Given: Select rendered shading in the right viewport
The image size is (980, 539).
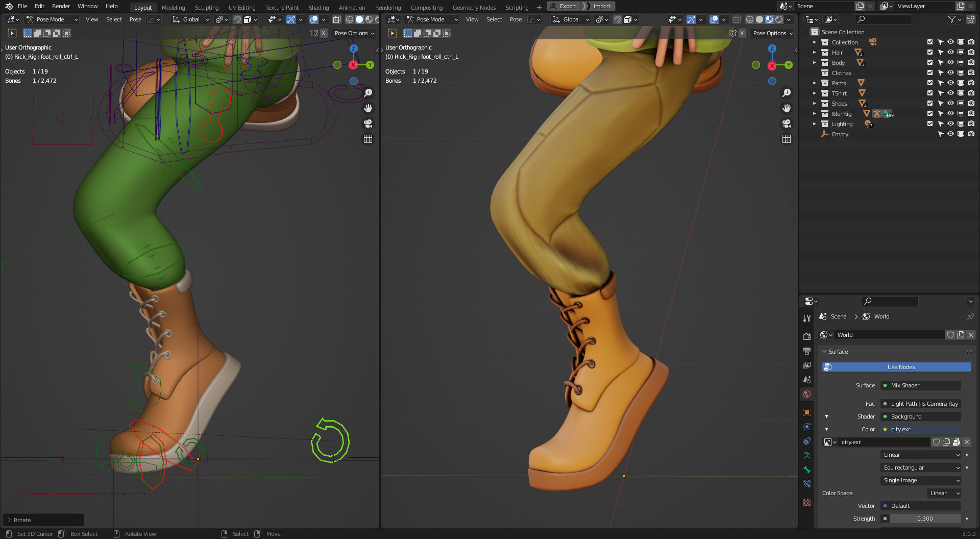Looking at the screenshot, I should click(779, 19).
